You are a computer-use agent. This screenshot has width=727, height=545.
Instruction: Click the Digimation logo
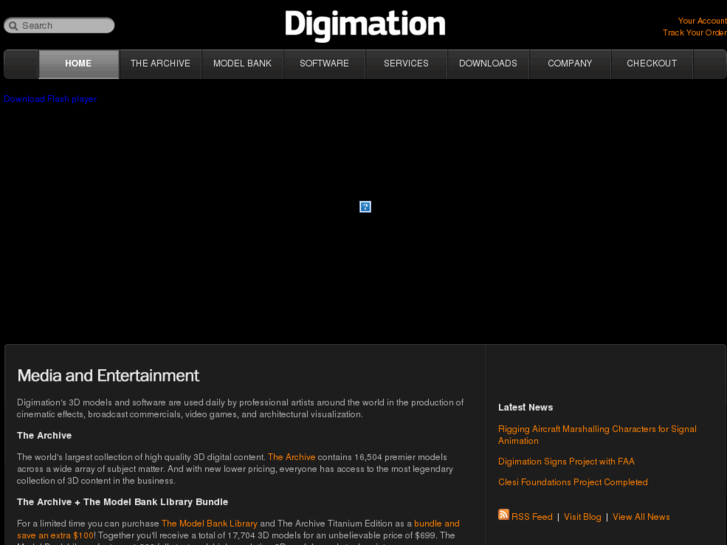coord(365,25)
